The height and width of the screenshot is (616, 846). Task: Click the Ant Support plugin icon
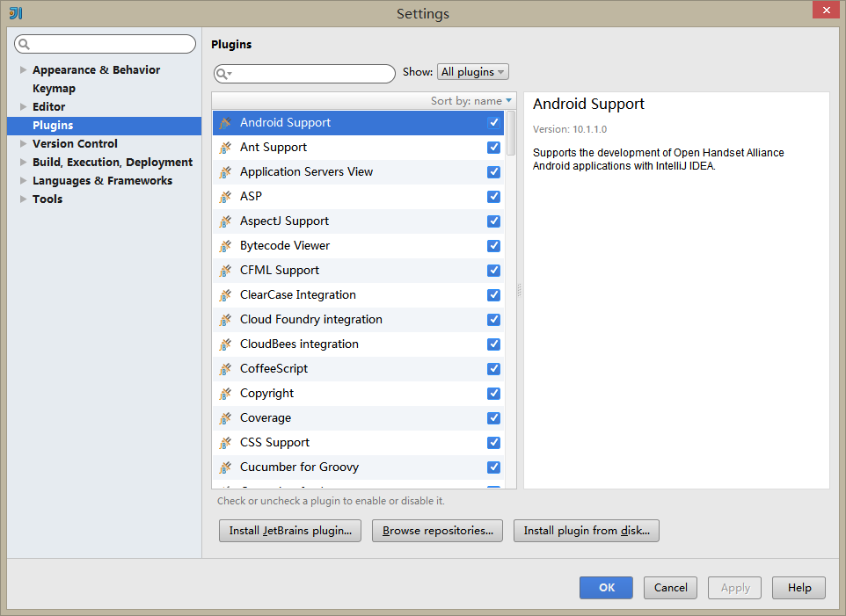click(225, 148)
